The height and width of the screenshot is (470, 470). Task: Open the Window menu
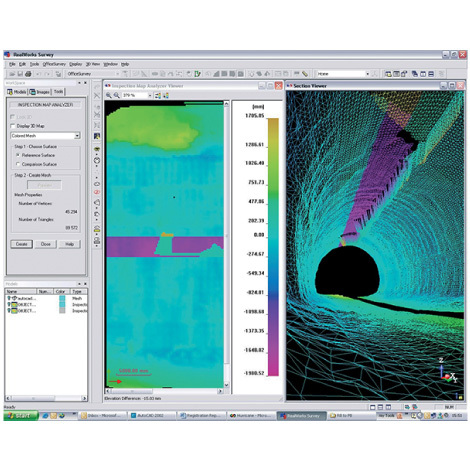tap(110, 64)
